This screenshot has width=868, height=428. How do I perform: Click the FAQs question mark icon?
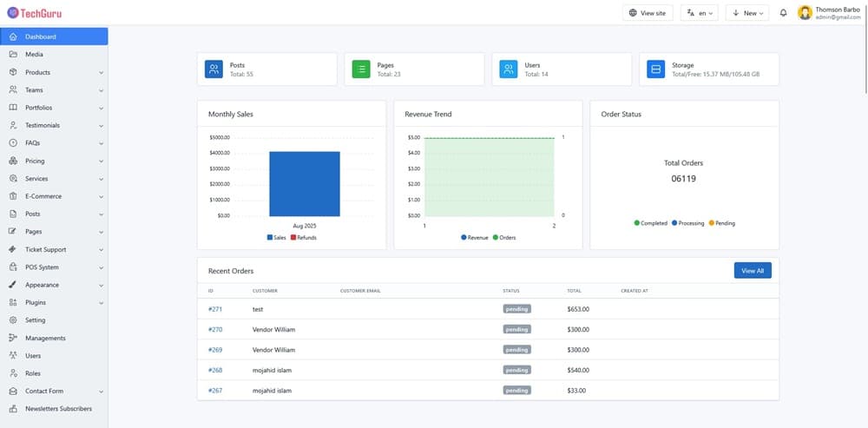tap(13, 142)
